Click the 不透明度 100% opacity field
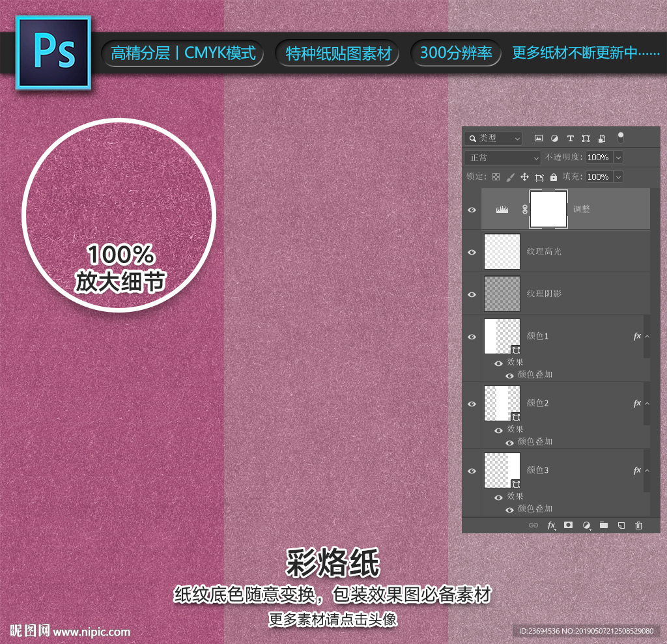 pos(599,158)
